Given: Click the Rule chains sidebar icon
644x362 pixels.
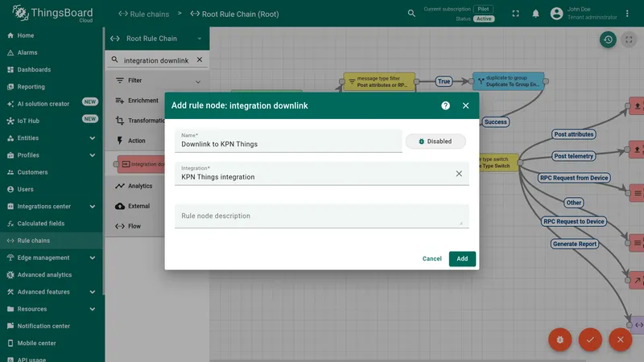Looking at the screenshot, I should tap(10, 241).
